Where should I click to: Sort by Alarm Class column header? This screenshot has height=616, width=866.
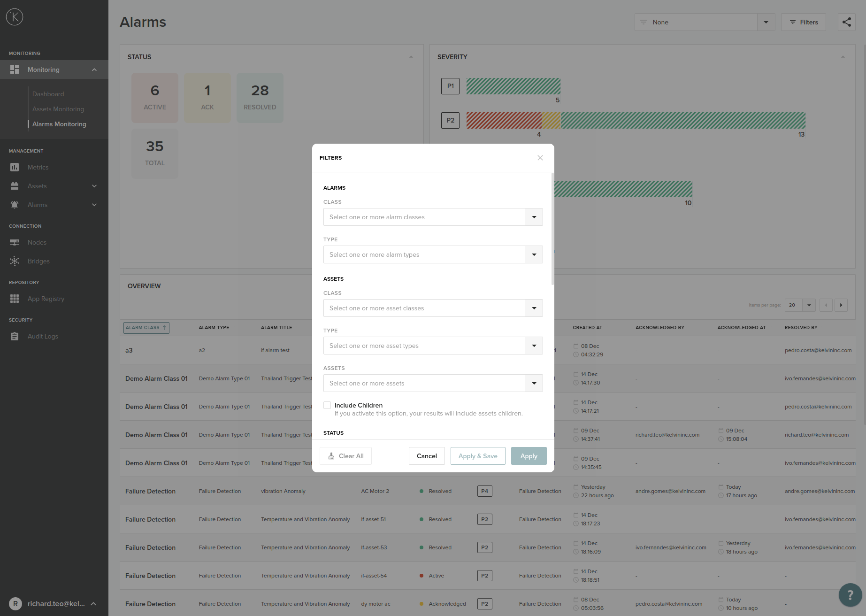point(146,328)
